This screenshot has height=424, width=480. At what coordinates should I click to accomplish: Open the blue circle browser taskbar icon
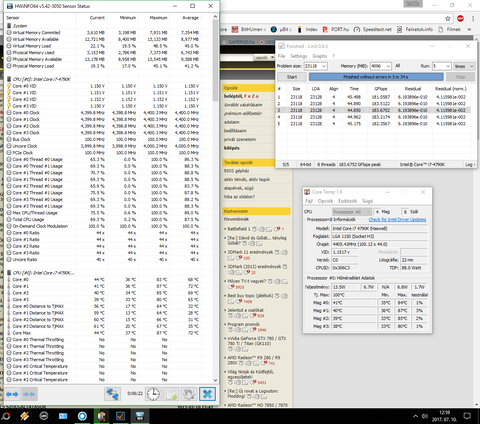pos(82,416)
